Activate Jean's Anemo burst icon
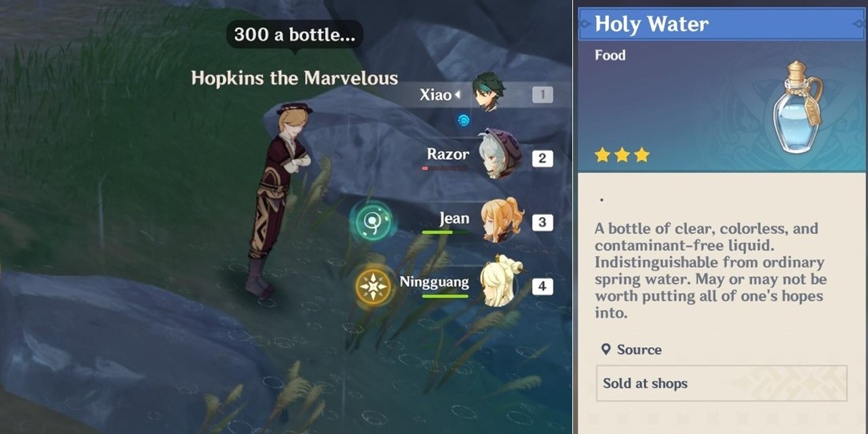This screenshot has width=868, height=434. click(x=372, y=222)
